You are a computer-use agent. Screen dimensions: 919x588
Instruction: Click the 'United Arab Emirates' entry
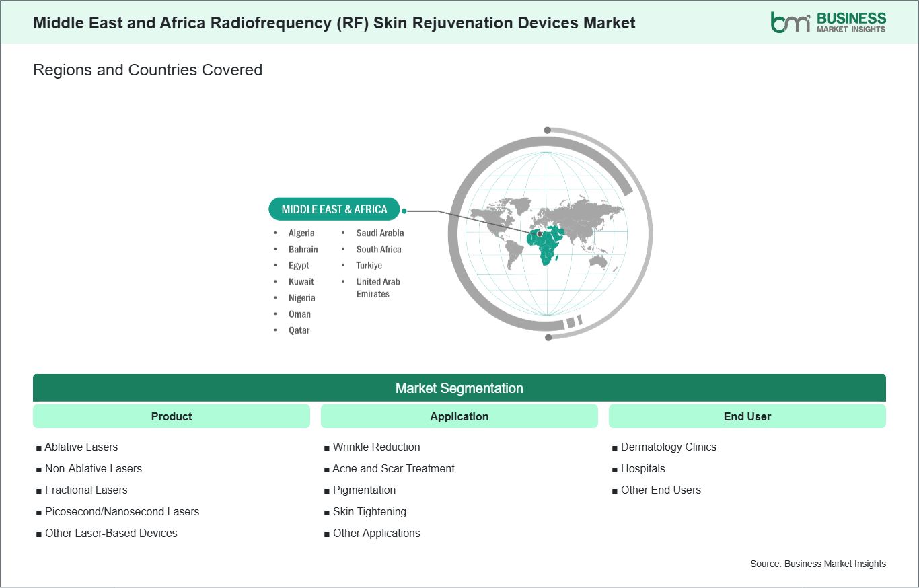click(x=378, y=287)
